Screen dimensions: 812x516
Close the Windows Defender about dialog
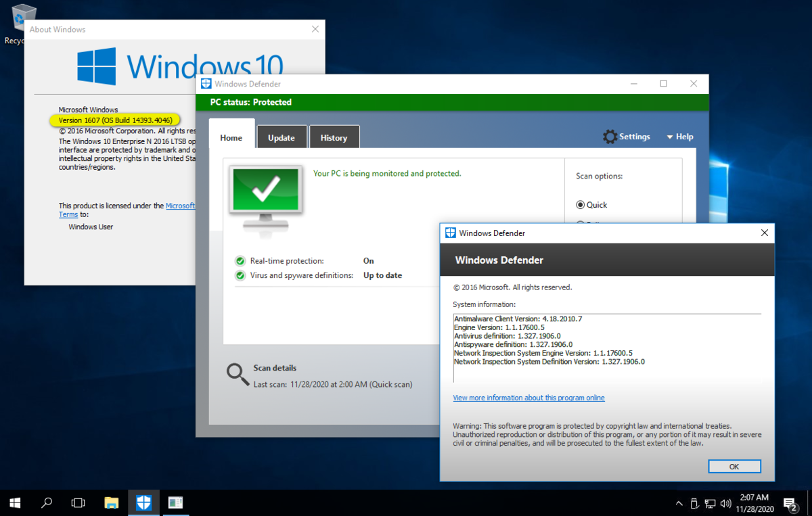pyautogui.click(x=765, y=233)
